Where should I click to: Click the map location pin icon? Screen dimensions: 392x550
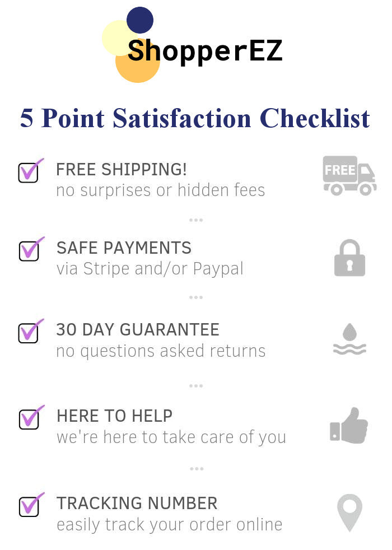click(x=349, y=512)
